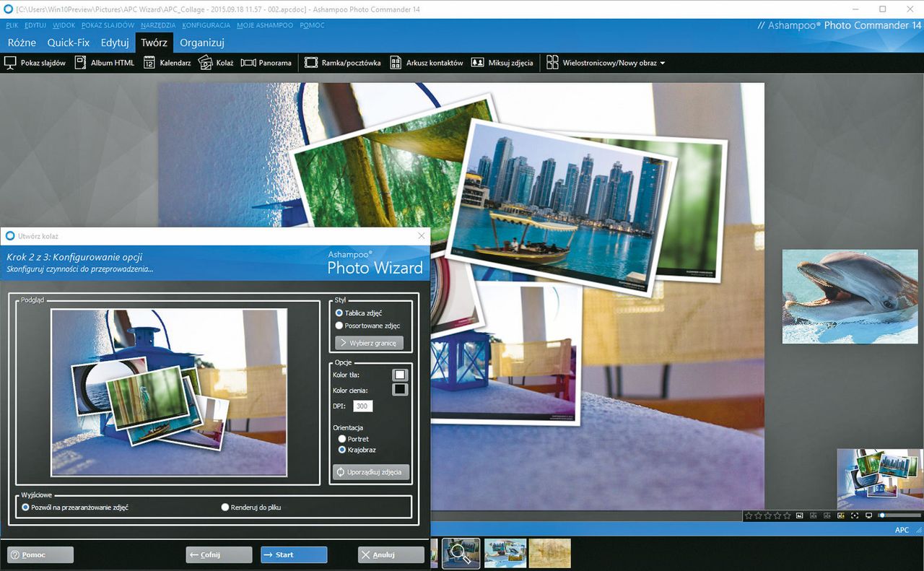The image size is (924, 571).
Task: Click the yellow highlighted compare view icon
Action: tap(841, 515)
